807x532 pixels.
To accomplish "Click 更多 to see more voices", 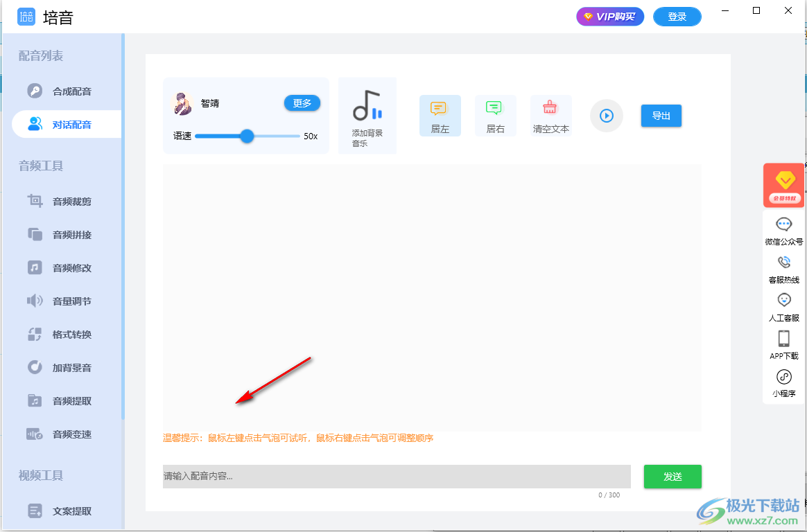I will coord(302,103).
